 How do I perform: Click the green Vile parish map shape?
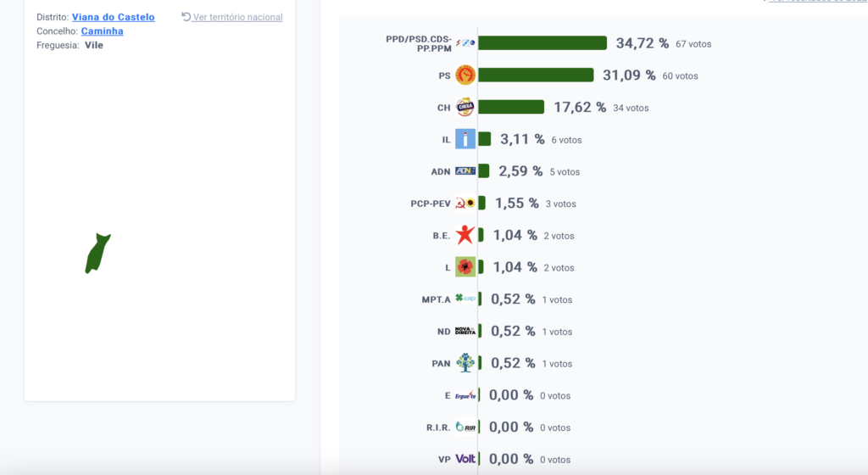pos(97,253)
